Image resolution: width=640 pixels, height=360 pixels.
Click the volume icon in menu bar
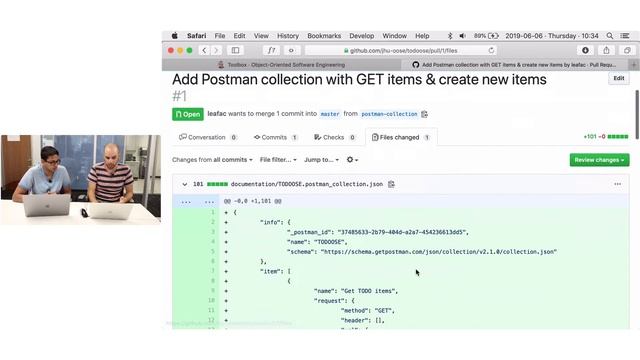[462, 36]
